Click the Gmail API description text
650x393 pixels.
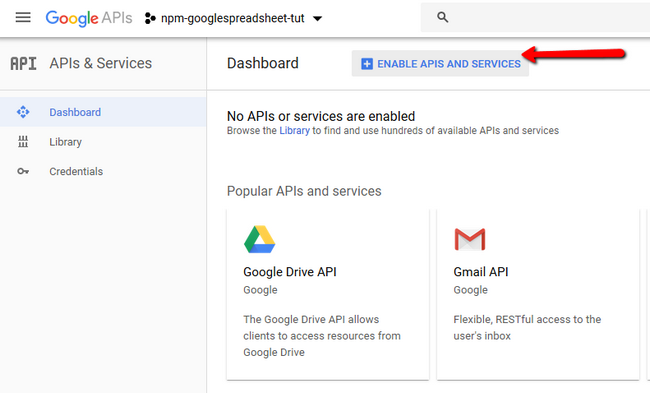point(527,328)
